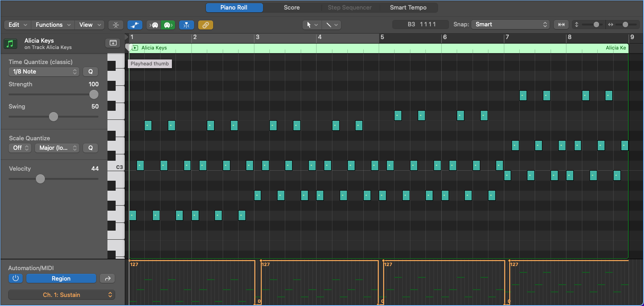This screenshot has height=306, width=644.
Task: Enable the MIDI Draw automation tool
Action: coord(135,25)
